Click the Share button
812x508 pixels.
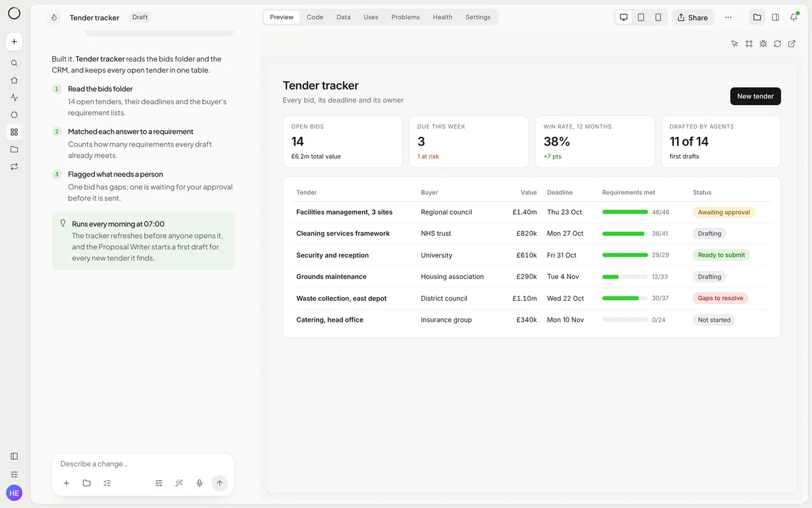(x=693, y=18)
